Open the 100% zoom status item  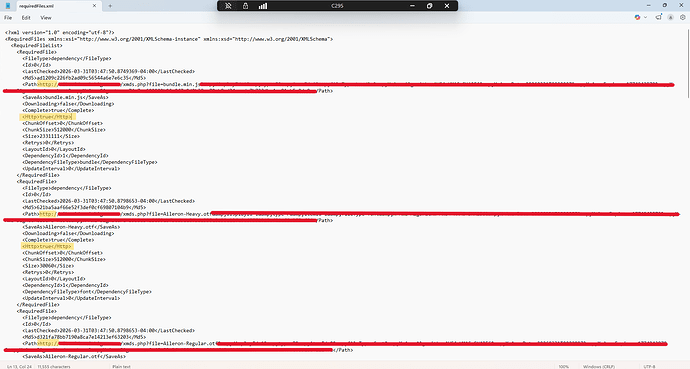click(564, 366)
